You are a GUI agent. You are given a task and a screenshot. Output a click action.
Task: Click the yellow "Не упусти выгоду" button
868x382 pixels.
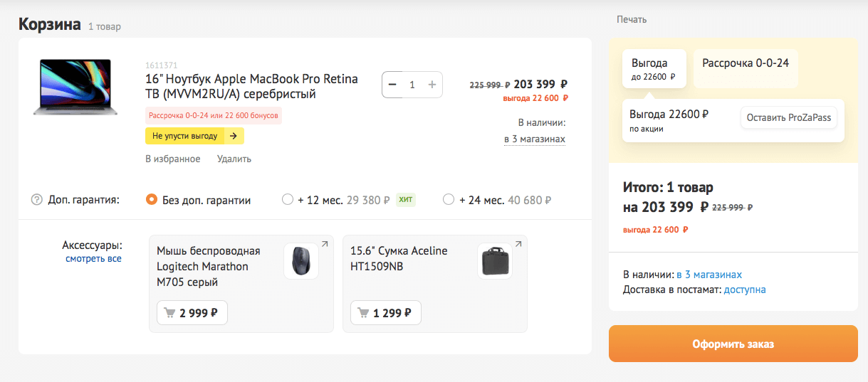tap(194, 136)
